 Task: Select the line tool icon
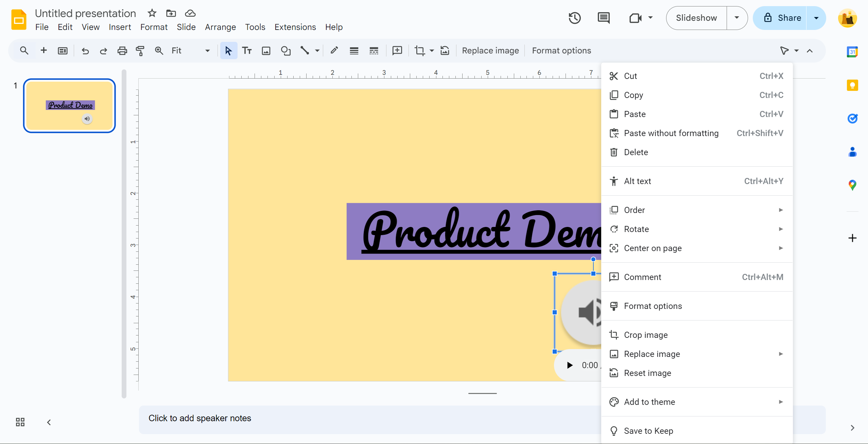tap(305, 51)
